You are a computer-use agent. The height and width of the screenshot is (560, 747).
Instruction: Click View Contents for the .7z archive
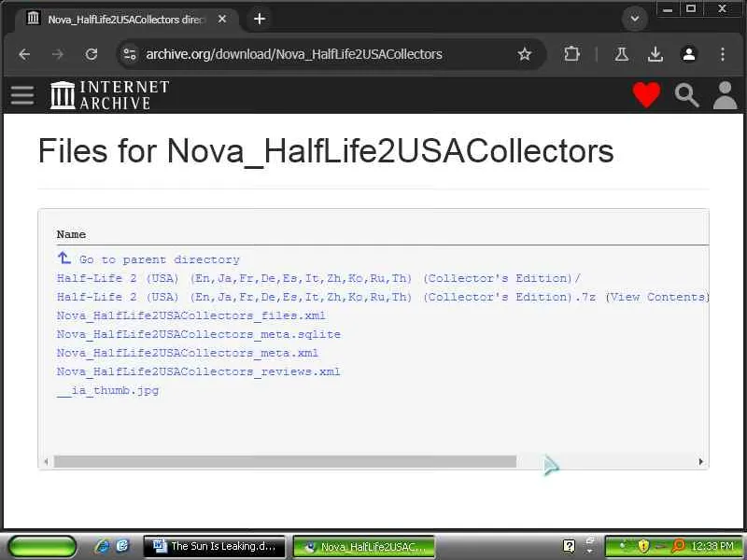pos(657,297)
